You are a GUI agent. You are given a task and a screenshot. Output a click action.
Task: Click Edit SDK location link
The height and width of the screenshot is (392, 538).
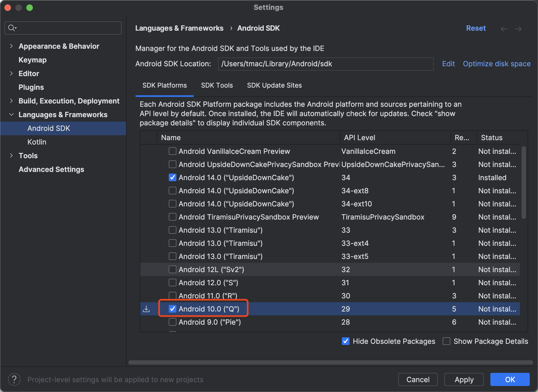pos(448,64)
